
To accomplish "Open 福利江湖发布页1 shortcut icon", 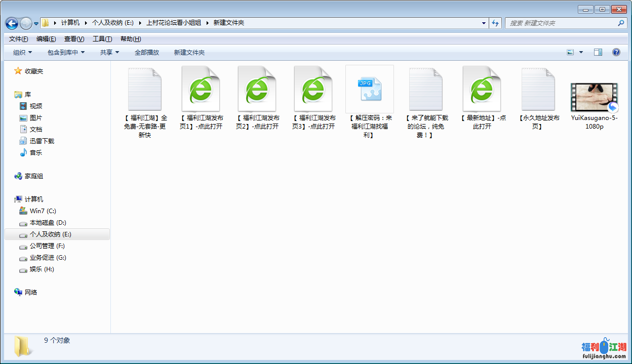I will point(201,89).
